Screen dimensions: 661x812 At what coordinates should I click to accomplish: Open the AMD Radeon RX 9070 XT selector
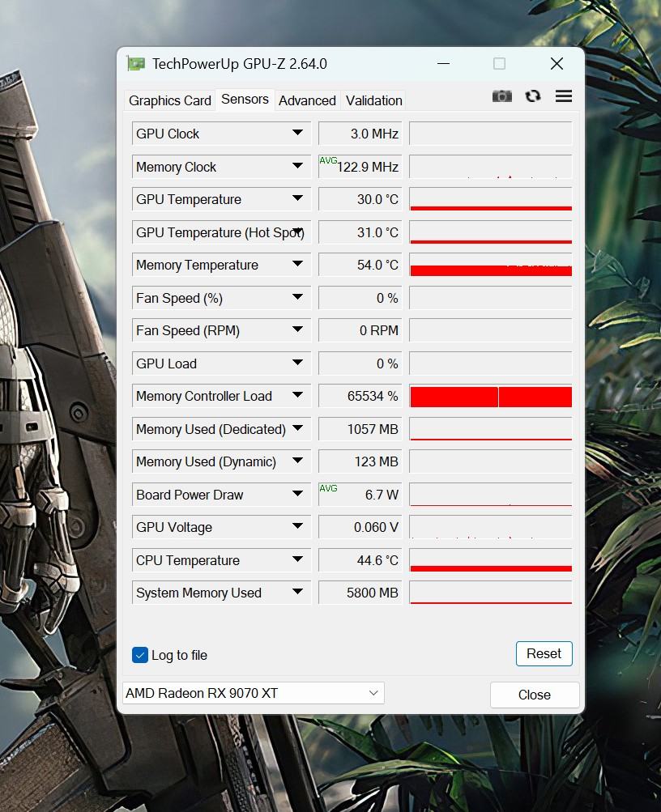point(254,693)
